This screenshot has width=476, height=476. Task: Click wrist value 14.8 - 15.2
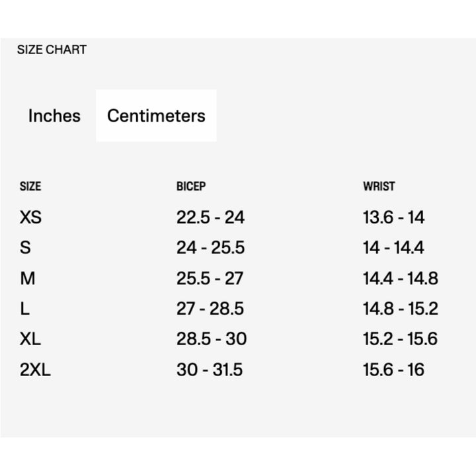coord(400,309)
